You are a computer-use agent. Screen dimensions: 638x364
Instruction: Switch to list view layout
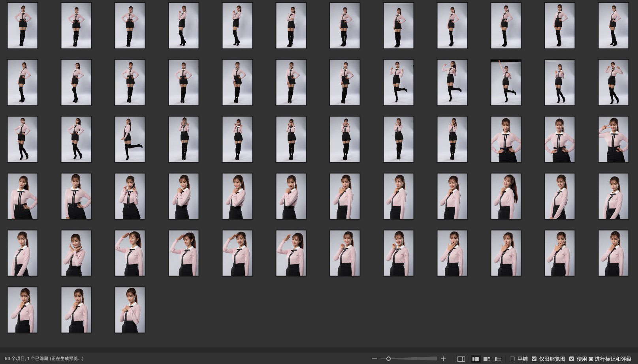[498, 359]
